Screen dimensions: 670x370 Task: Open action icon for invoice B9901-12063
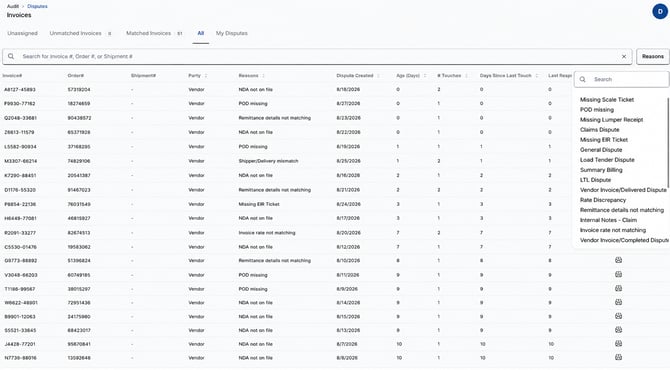click(x=618, y=316)
